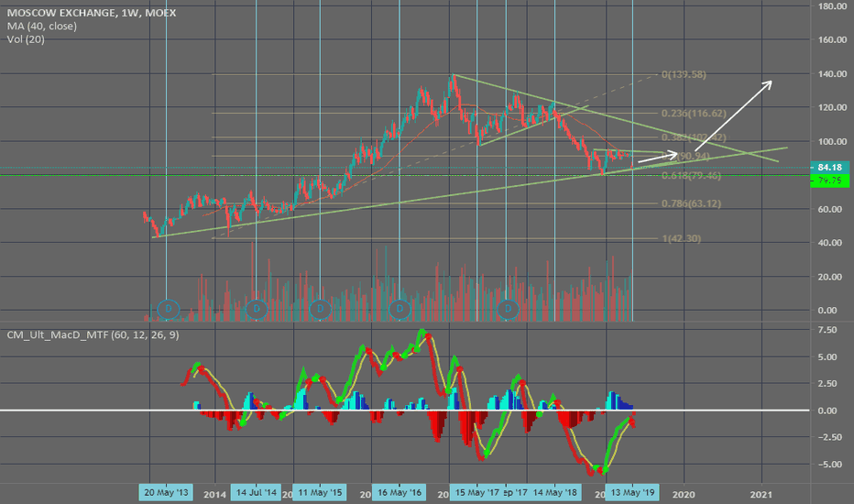Viewport: 854px width, 504px height.
Task: Click the 2021 year label on the time axis
Action: [x=761, y=494]
